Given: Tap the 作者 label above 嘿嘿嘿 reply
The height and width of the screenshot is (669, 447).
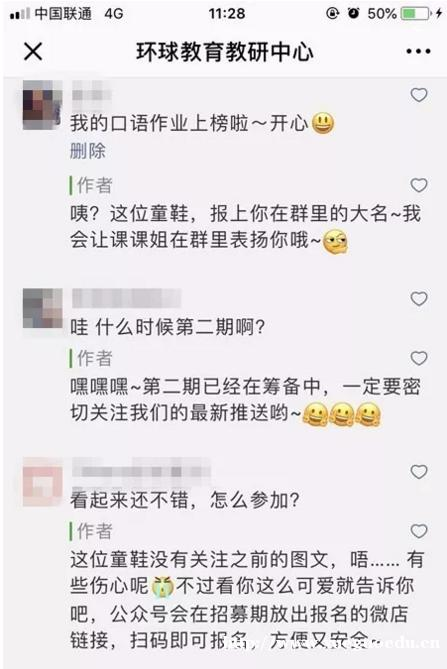Looking at the screenshot, I should click(94, 358).
